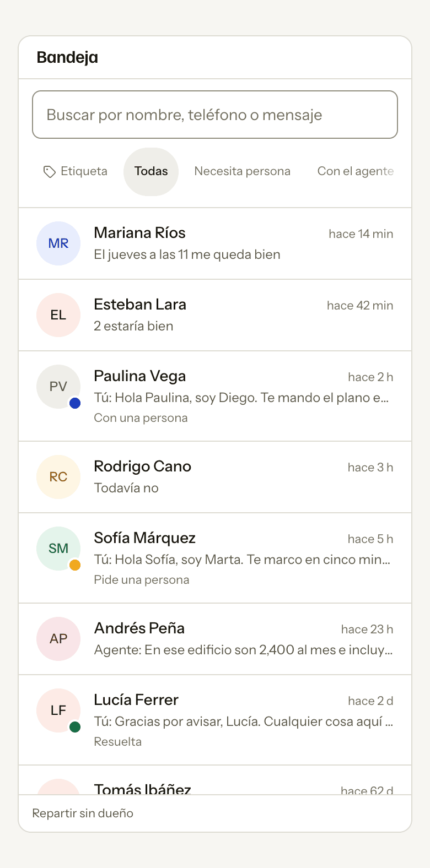Select the Todas filter tab
This screenshot has width=430, height=868.
[151, 172]
